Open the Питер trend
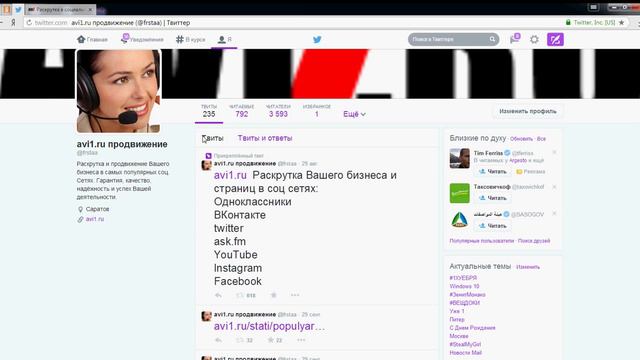This screenshot has height=360, width=640. tap(457, 319)
